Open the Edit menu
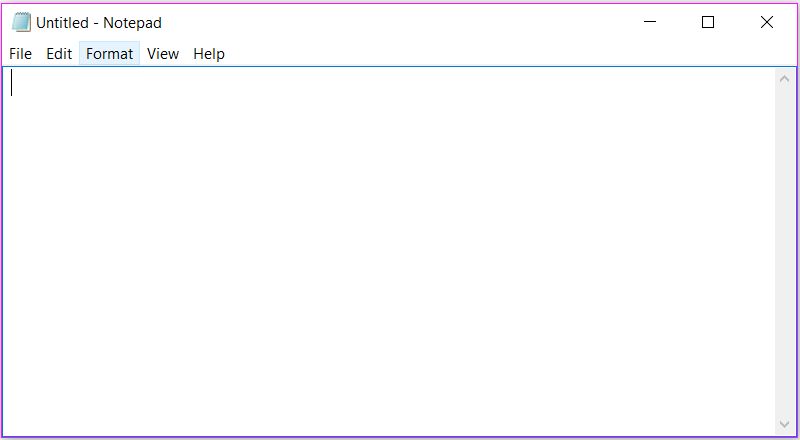This screenshot has width=800, height=440. pyautogui.click(x=59, y=54)
